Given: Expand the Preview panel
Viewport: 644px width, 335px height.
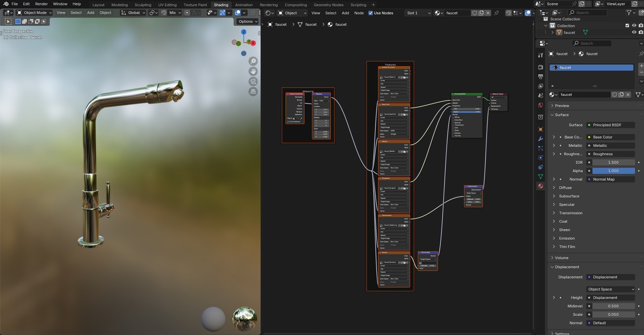Looking at the screenshot, I should [x=562, y=106].
